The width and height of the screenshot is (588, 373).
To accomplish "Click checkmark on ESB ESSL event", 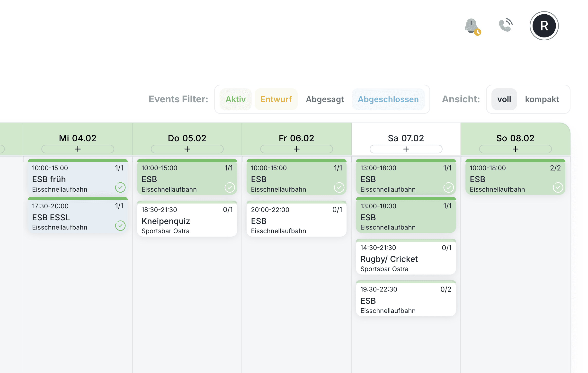I will [x=120, y=226].
